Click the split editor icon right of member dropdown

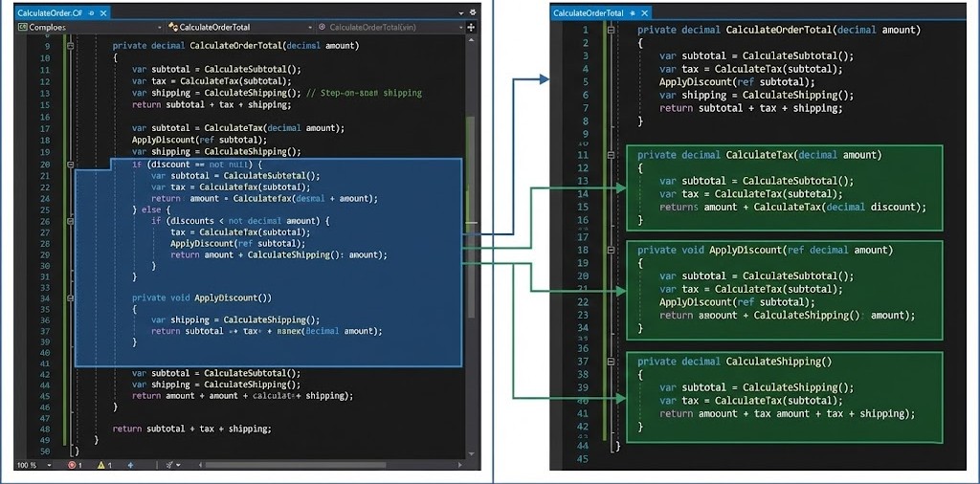click(470, 27)
